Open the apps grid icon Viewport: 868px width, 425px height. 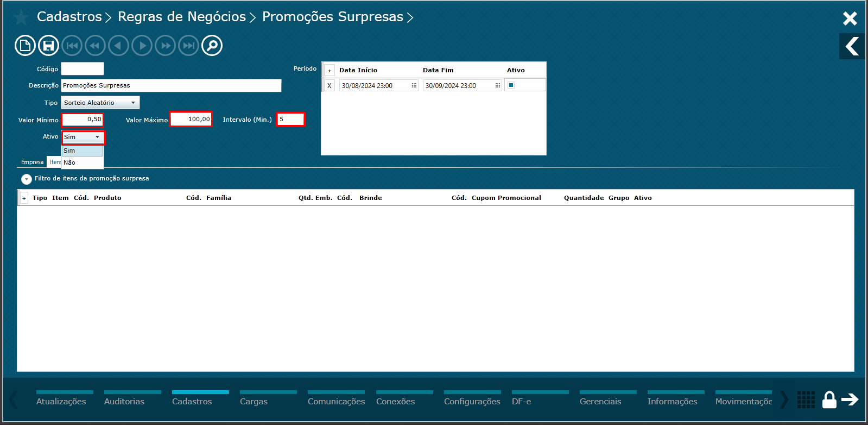coord(806,399)
